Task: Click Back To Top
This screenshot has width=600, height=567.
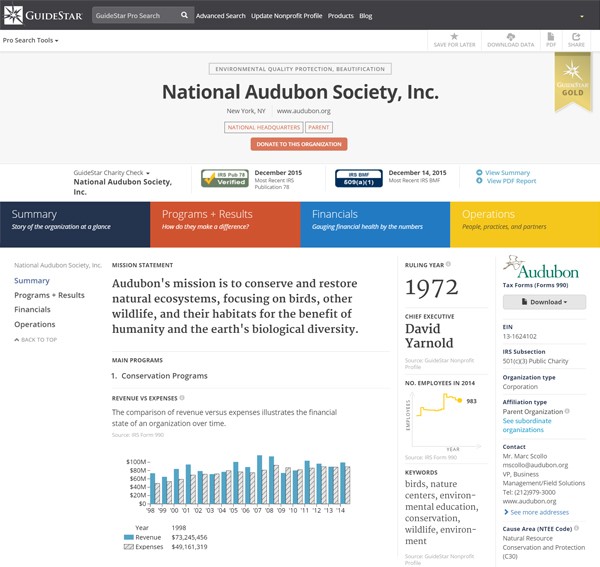Action: [36, 339]
